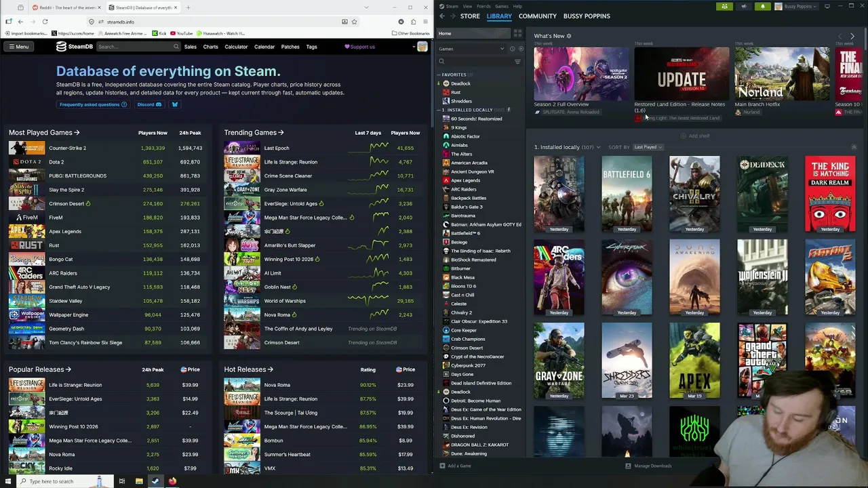Open Friends menu in Steam
This screenshot has height=488, width=868.
pyautogui.click(x=484, y=6)
